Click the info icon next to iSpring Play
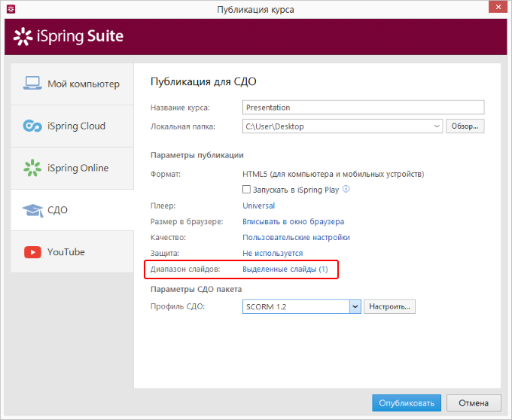This screenshot has width=512, height=420. (x=346, y=189)
